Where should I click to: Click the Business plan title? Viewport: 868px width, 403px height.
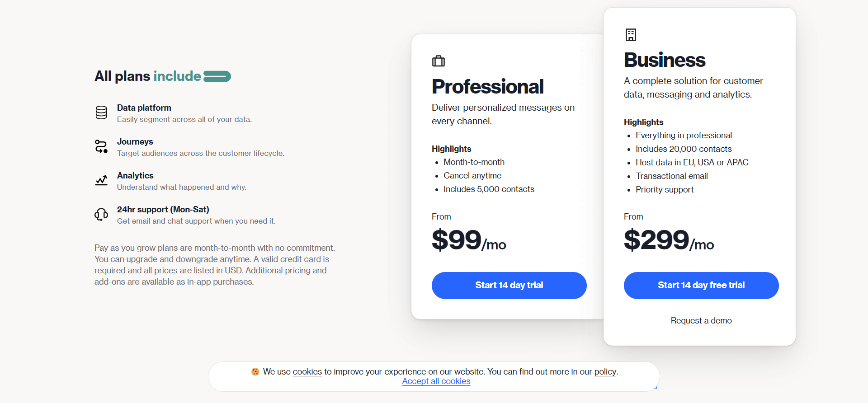(665, 60)
